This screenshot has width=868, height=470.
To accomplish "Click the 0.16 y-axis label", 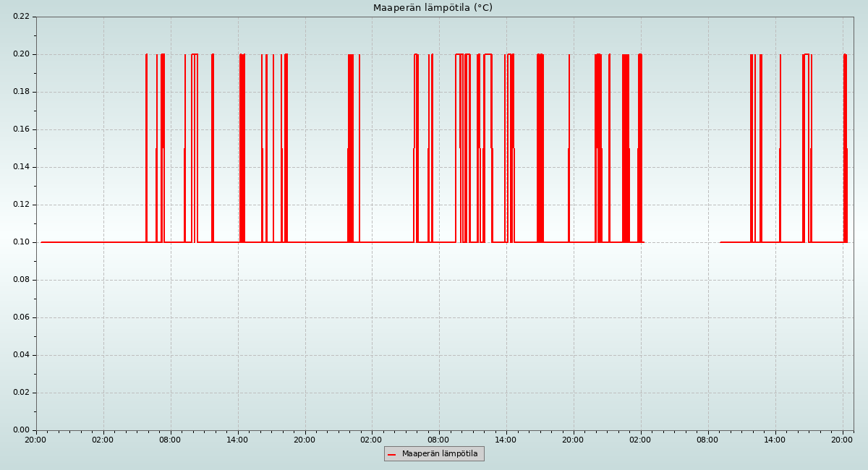I will (21, 129).
